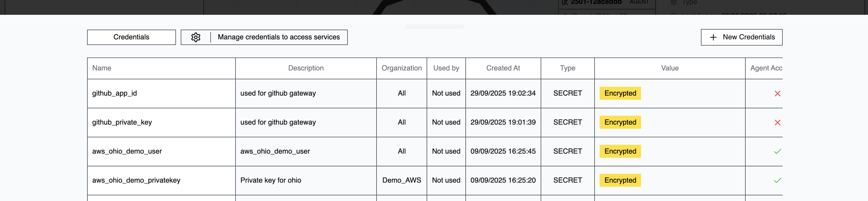Click the 'Private key for ohio' description
The width and height of the screenshot is (868, 201).
(270, 180)
